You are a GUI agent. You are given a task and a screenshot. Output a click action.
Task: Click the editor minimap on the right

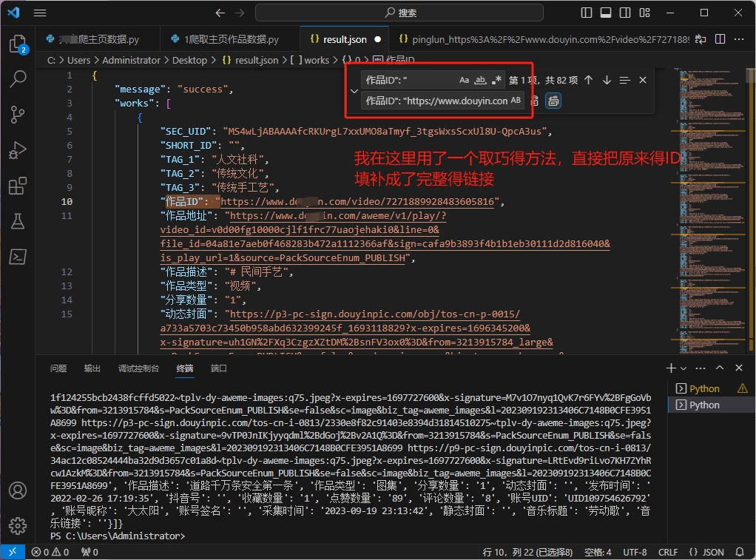[x=700, y=185]
